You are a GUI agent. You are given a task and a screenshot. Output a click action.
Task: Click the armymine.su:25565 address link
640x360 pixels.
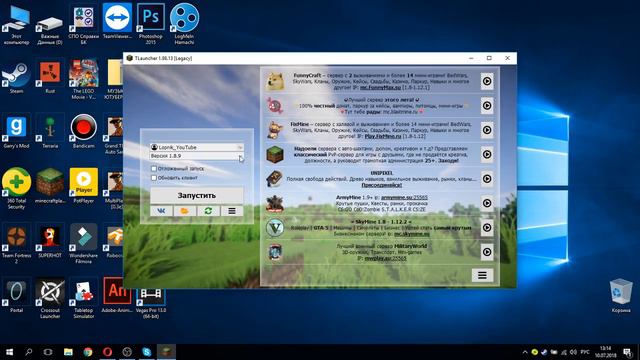tap(404, 198)
